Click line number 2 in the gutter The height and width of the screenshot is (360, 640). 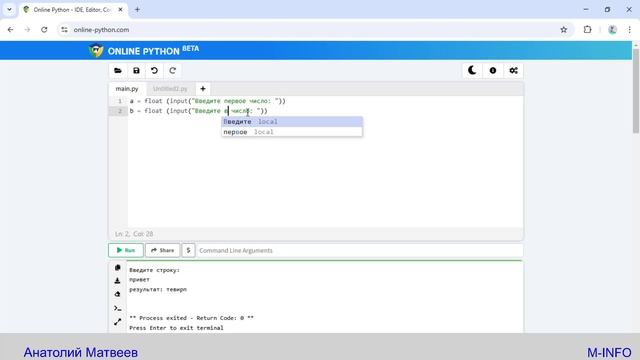120,111
